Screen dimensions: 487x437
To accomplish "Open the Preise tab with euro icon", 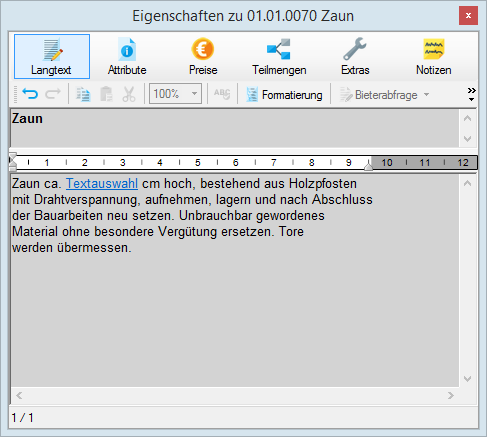I will 203,56.
